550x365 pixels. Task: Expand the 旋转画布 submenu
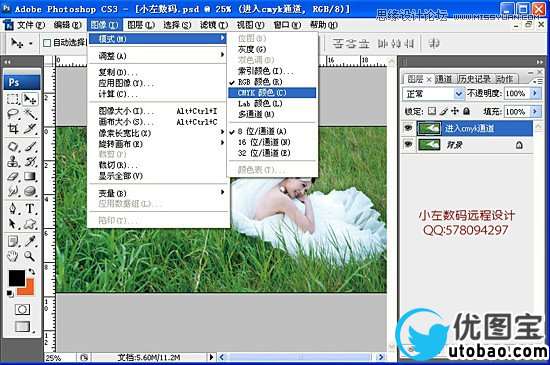pos(157,144)
